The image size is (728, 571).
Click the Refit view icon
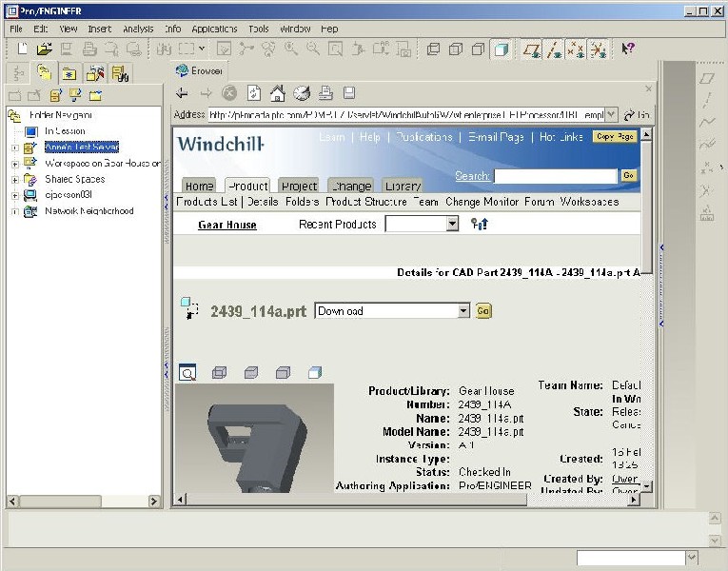coord(335,49)
